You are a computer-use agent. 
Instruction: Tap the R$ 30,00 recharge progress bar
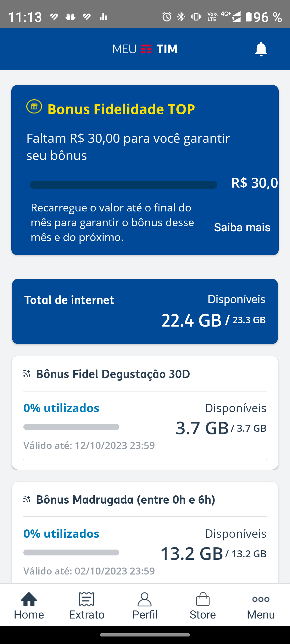tap(124, 185)
